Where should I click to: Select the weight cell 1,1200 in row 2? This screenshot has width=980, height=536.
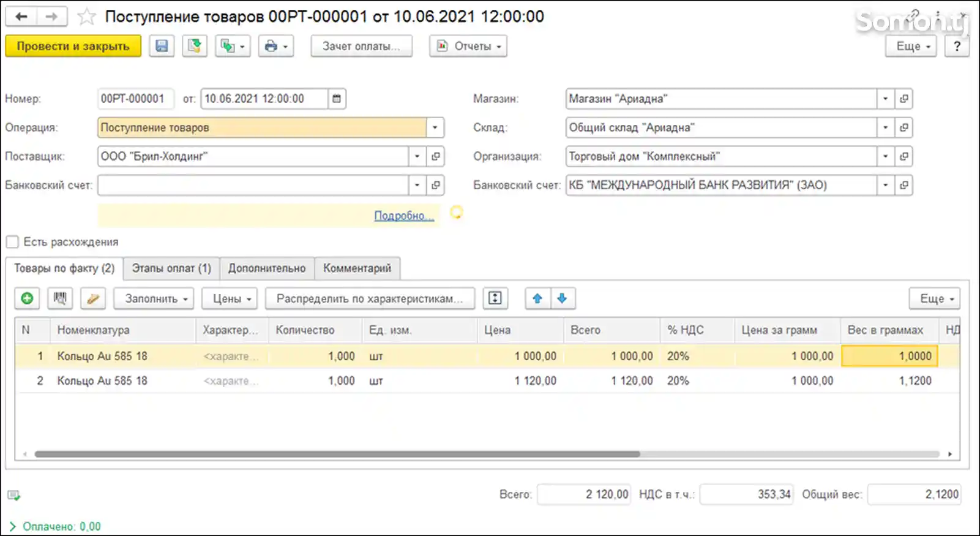889,380
